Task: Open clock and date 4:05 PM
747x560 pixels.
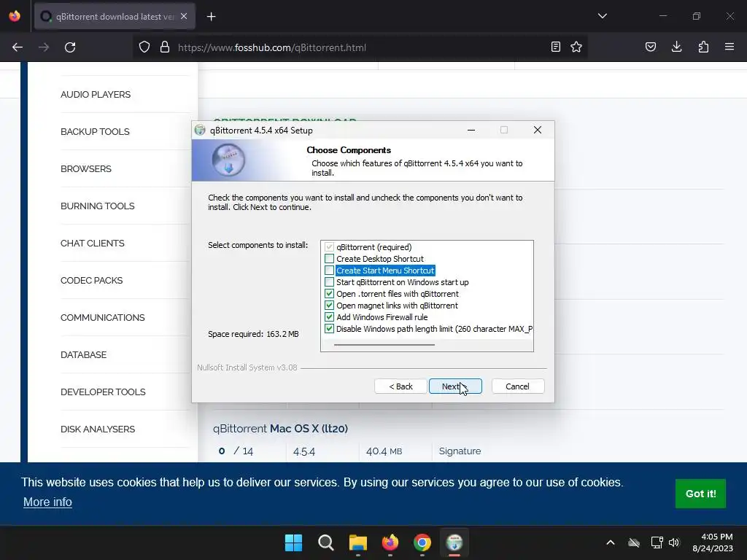Action: pos(712,542)
